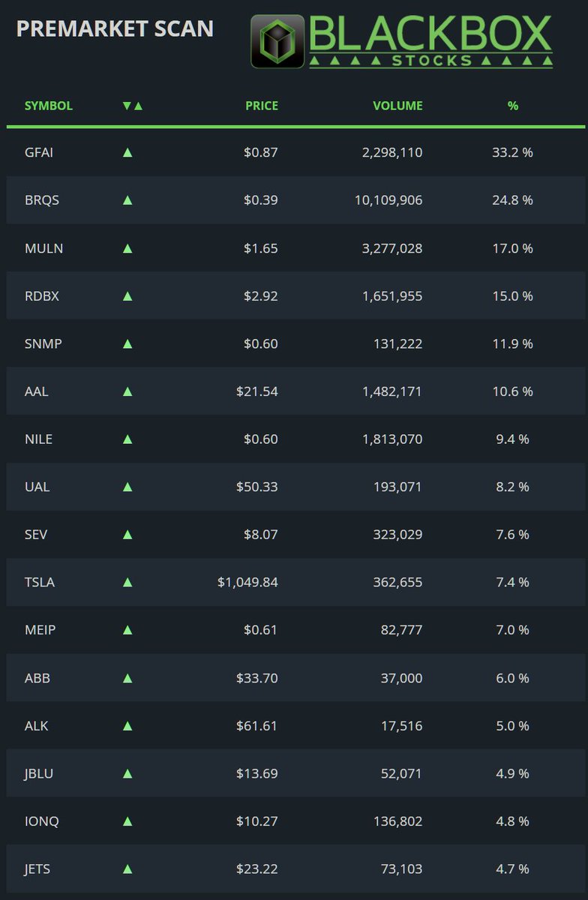
Task: Click the up arrow icon in MULN row
Action: pyautogui.click(x=127, y=248)
